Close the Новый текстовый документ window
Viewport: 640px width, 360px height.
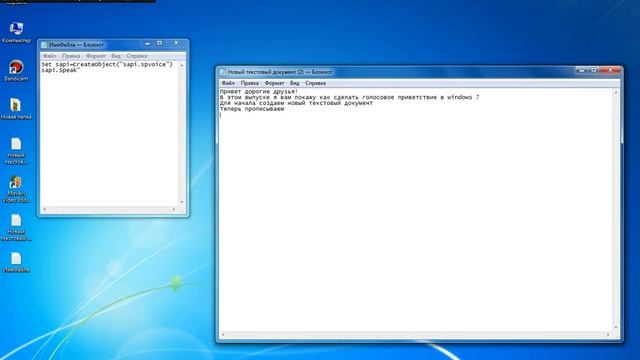tap(610, 70)
